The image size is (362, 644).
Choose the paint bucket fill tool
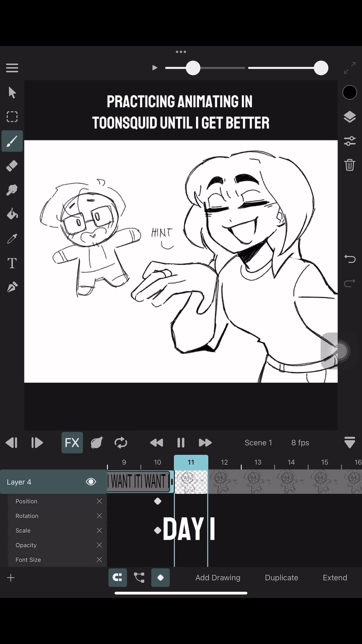[12, 214]
